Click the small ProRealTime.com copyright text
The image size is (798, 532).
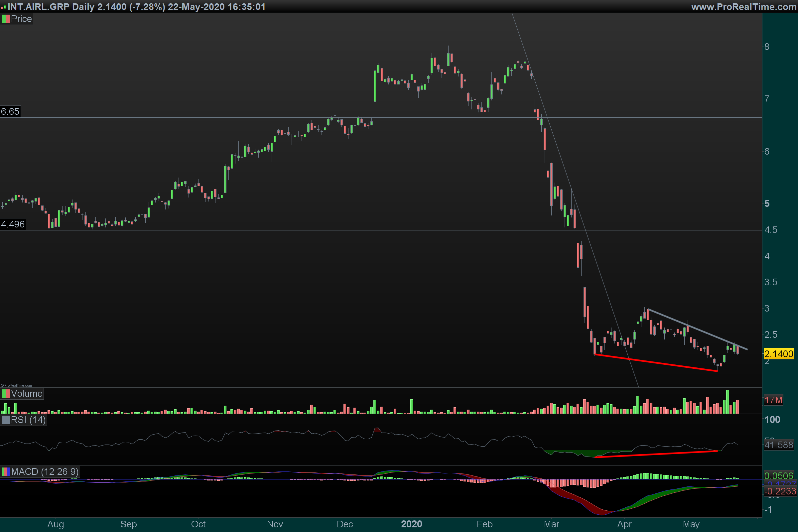tap(16, 385)
